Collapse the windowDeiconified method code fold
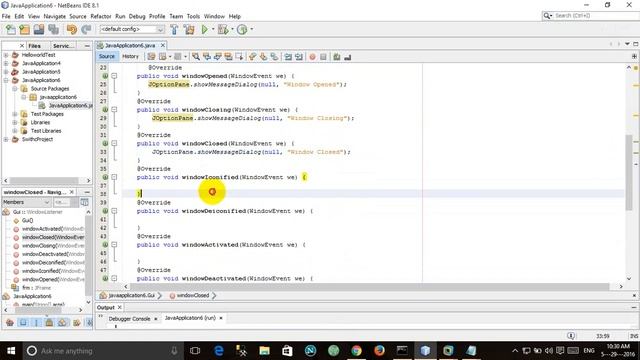The image size is (640, 360). (114, 211)
